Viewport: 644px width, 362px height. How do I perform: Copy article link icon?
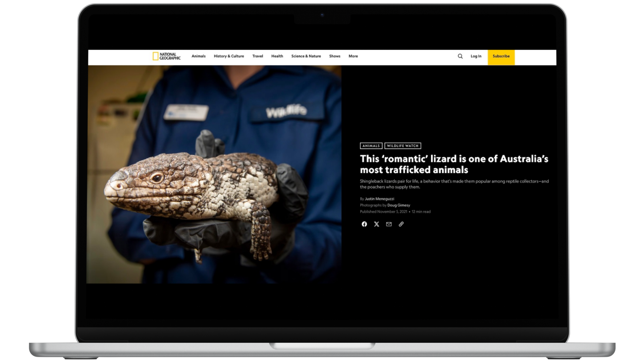coord(401,224)
